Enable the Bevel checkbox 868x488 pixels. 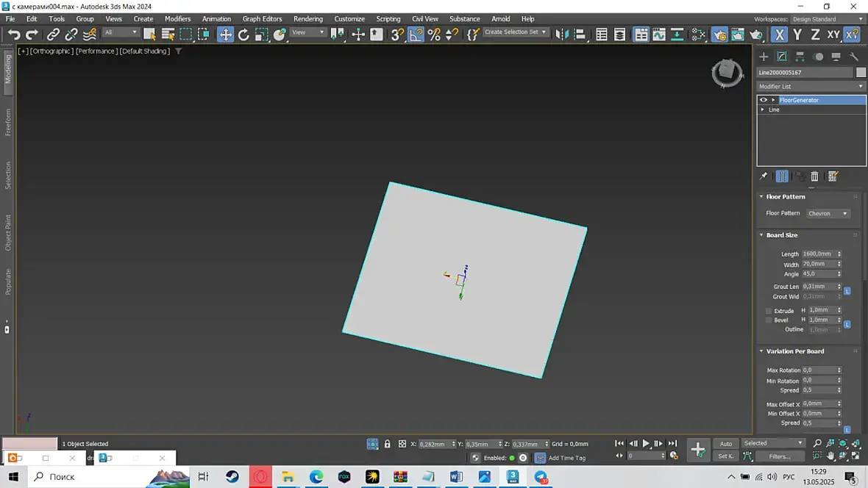[769, 320]
